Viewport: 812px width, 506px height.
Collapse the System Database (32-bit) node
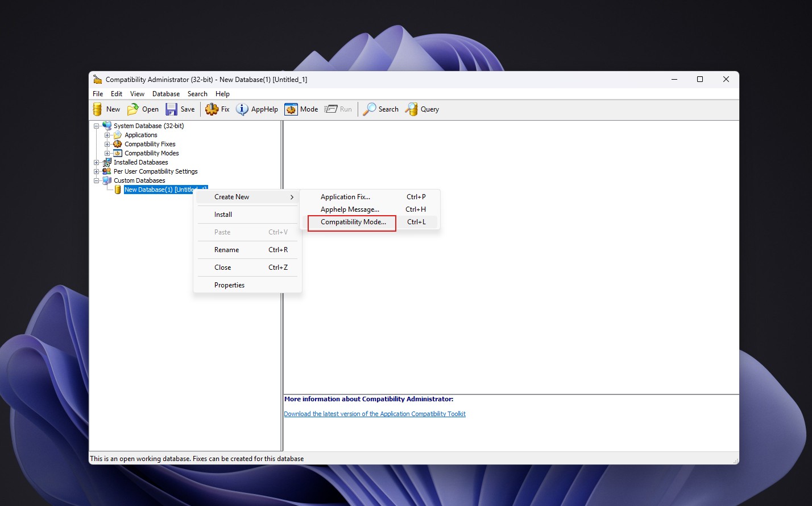[97, 126]
